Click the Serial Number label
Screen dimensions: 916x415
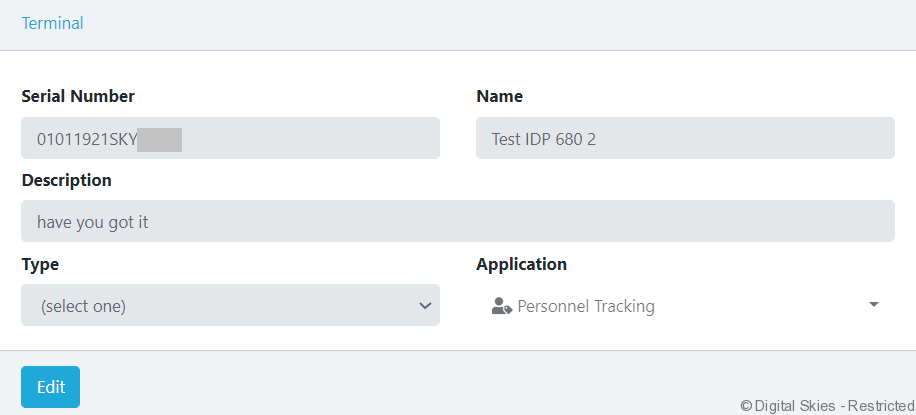pos(78,96)
